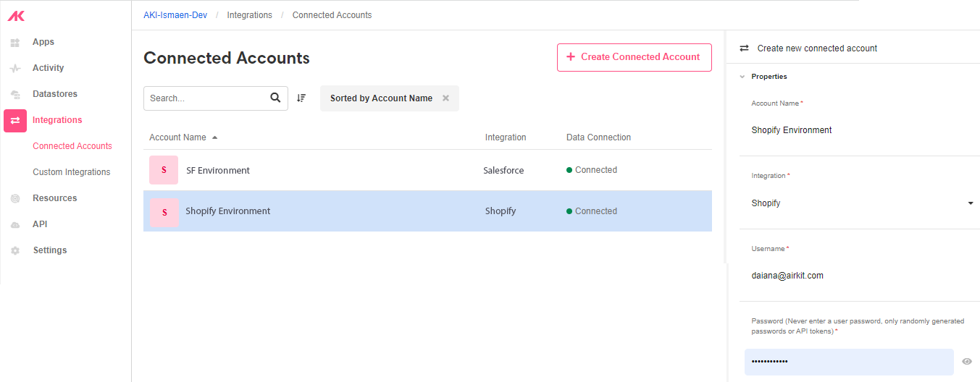Open Settings in the sidebar

(50, 250)
